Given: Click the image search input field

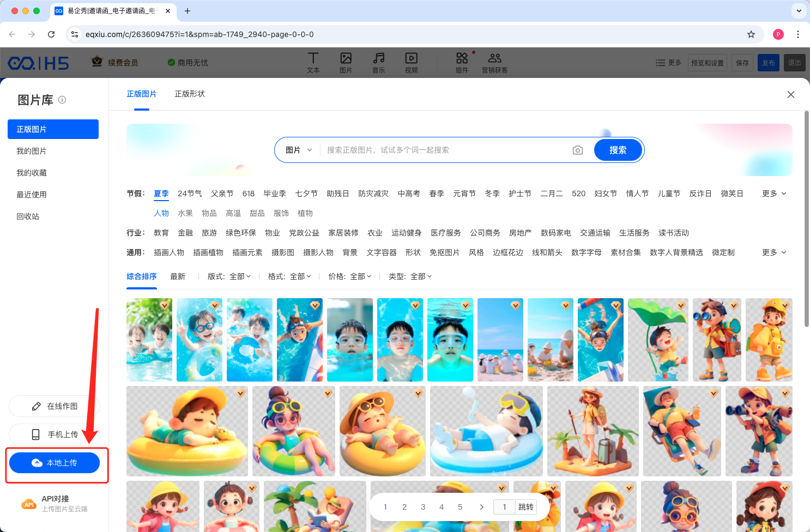Looking at the screenshot, I should [444, 150].
